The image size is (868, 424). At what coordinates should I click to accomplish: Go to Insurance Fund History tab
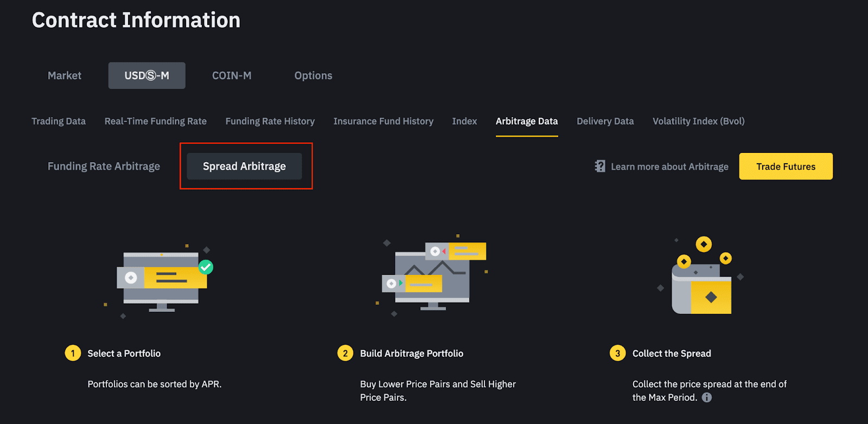[384, 121]
